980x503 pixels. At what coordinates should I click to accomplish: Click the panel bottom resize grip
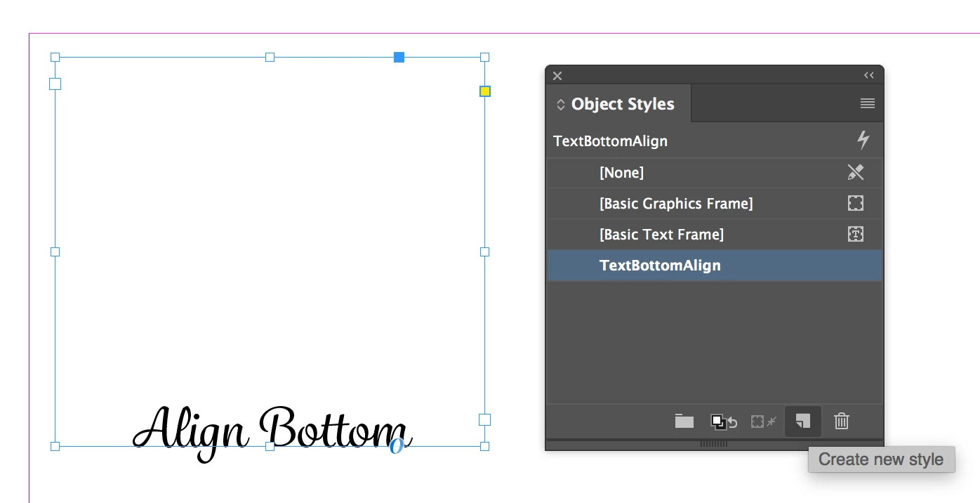714,444
